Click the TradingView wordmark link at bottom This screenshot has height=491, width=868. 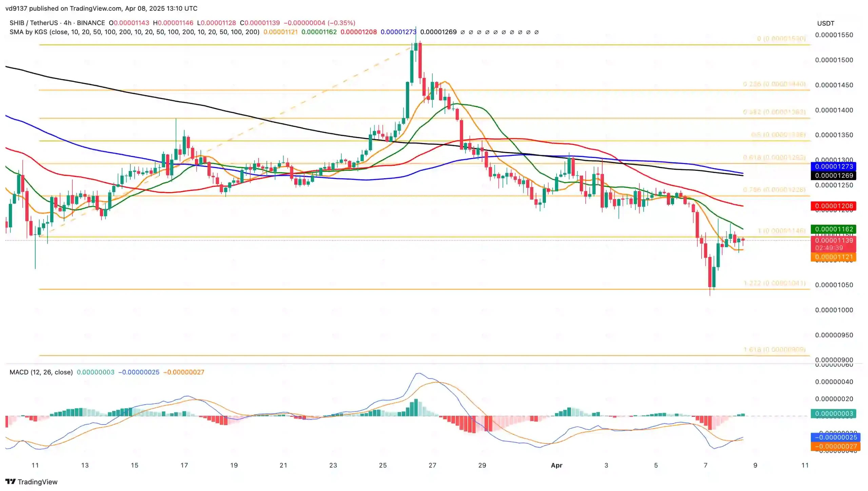(x=37, y=482)
